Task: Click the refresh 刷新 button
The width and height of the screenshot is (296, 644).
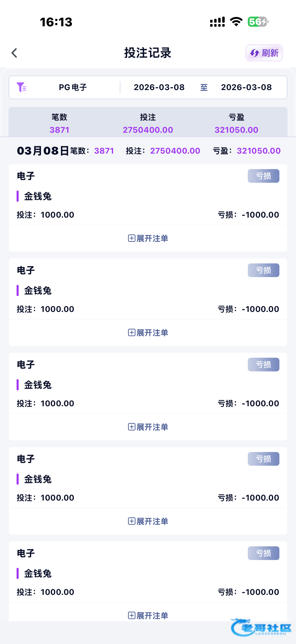Action: (264, 53)
